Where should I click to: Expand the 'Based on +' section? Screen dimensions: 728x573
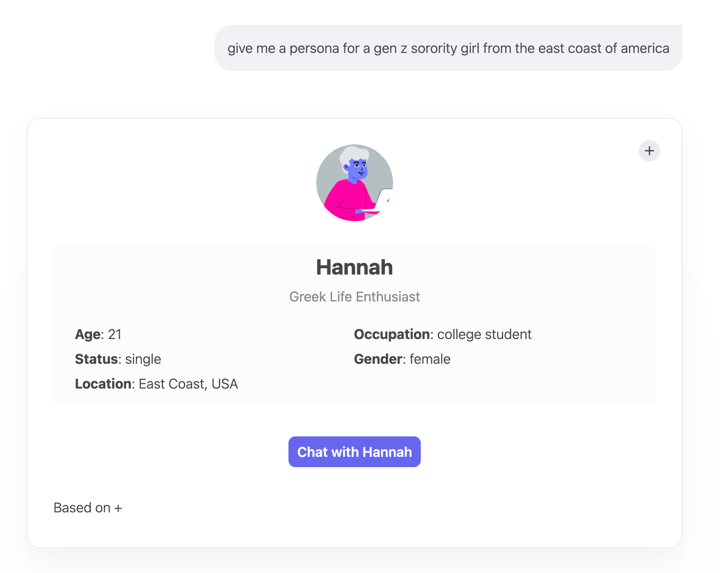(x=88, y=508)
